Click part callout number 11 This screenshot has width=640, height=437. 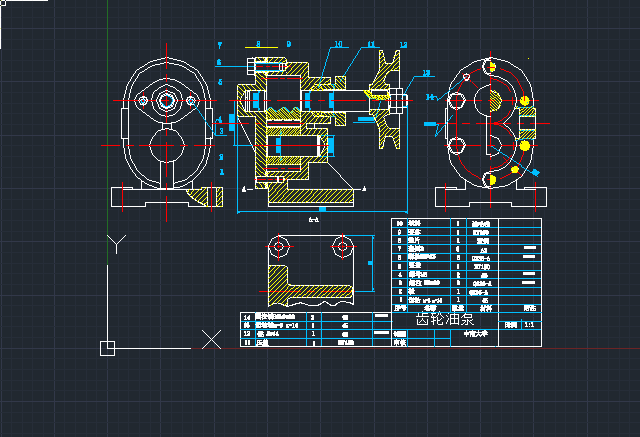coord(370,45)
